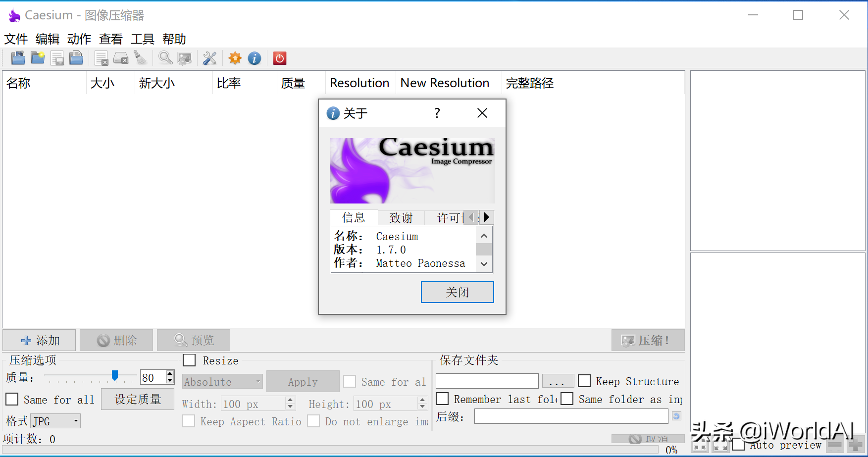Screen dimensions: 868x457
Task: Click the Open folder toolbar icon
Action: [38, 58]
